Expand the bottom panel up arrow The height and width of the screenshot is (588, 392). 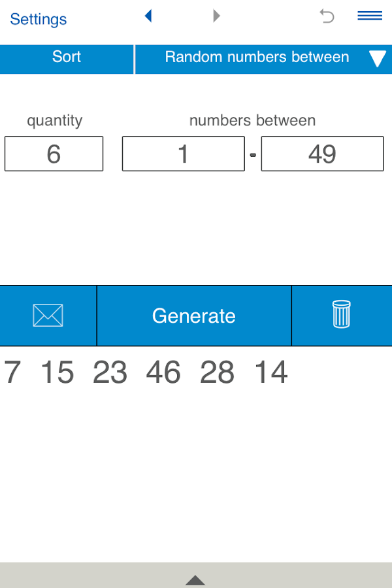[x=195, y=580]
